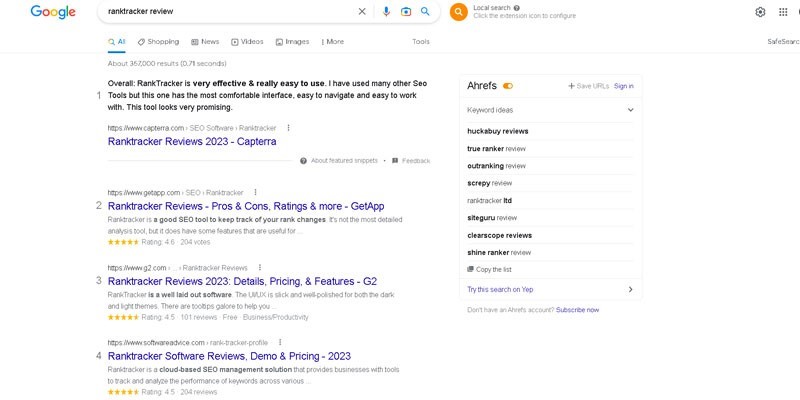Image resolution: width=800 pixels, height=400 pixels.
Task: Open Google settings gear icon
Action: [760, 12]
